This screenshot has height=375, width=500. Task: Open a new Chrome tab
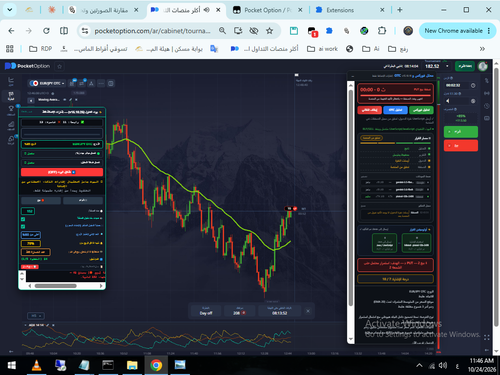click(400, 10)
